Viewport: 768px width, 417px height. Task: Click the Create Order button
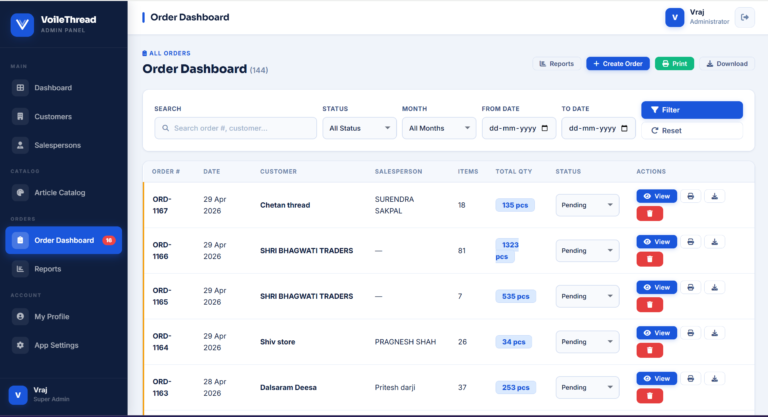(x=617, y=63)
